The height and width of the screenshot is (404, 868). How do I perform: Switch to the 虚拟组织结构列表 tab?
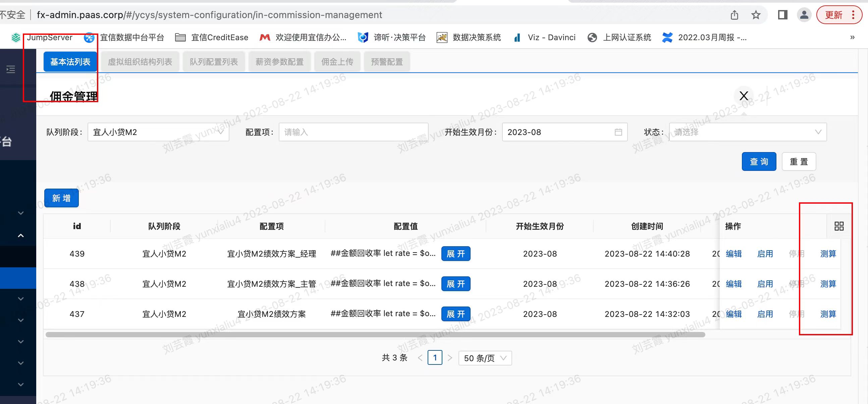[x=140, y=62]
